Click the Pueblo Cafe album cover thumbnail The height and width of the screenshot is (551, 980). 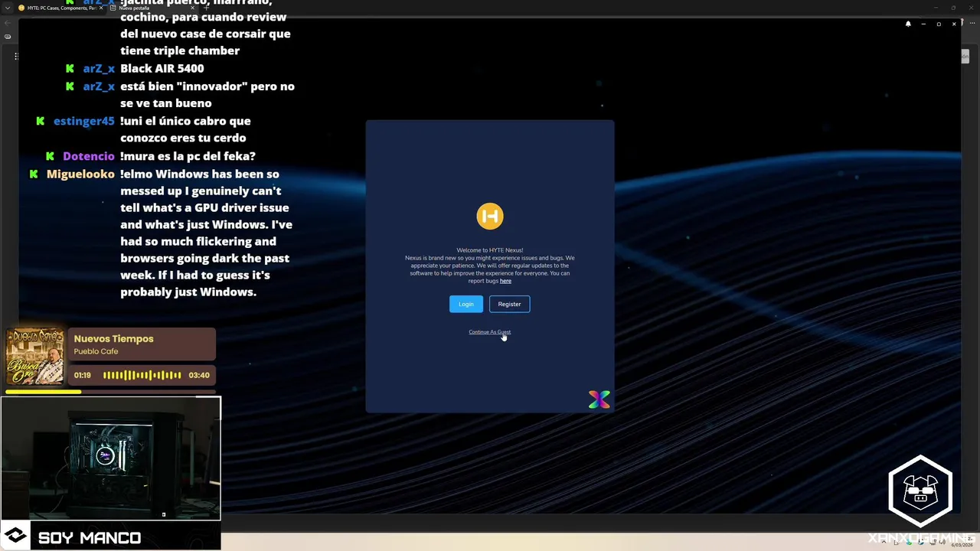pyautogui.click(x=34, y=357)
